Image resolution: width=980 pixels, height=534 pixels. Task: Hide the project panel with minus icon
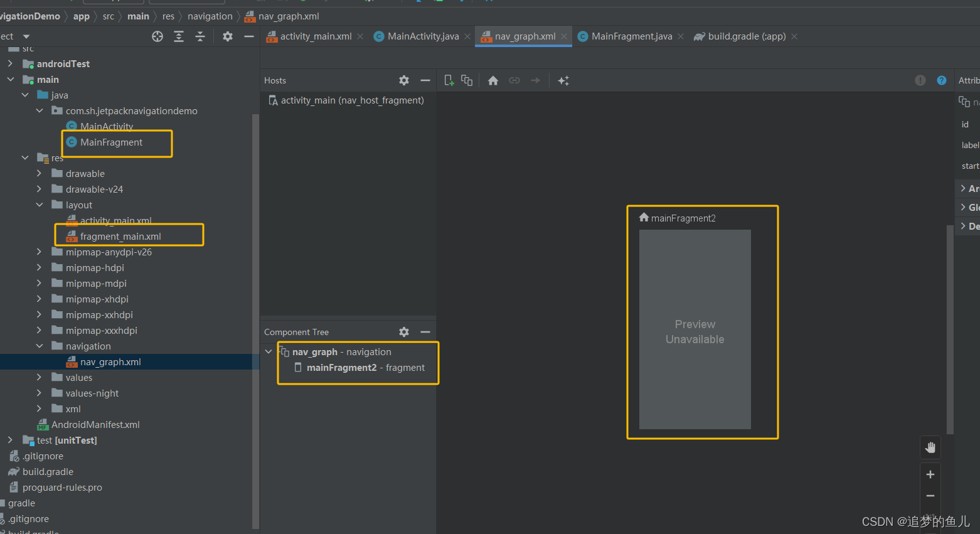point(249,36)
